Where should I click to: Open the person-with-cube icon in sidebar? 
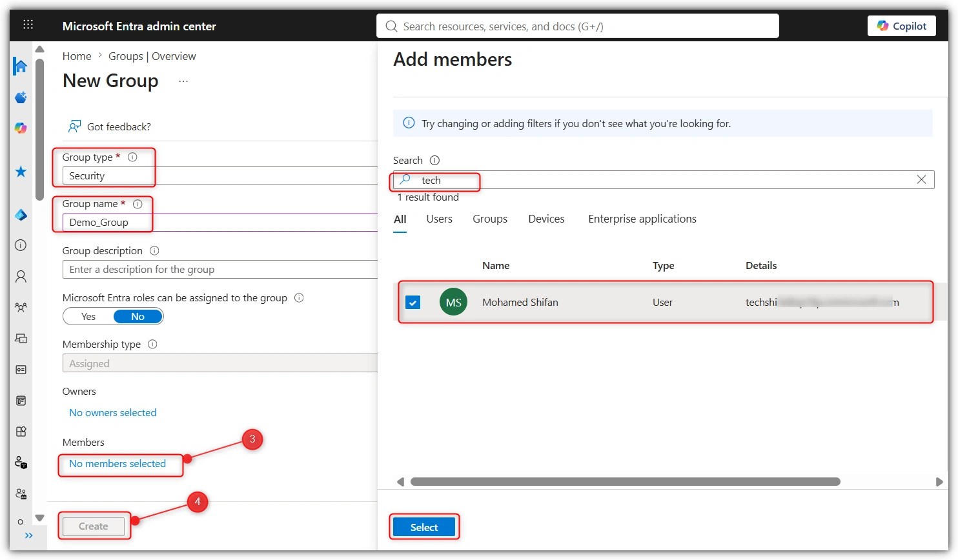coord(21,463)
